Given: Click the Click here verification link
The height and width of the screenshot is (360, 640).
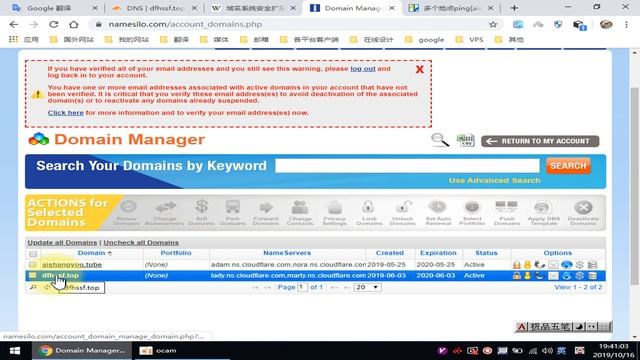Looking at the screenshot, I should (65, 113).
